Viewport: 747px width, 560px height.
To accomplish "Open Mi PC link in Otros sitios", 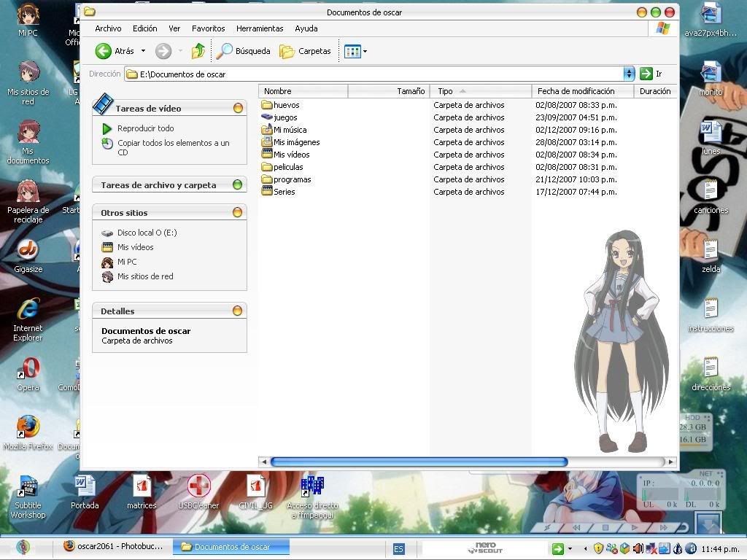I will pyautogui.click(x=127, y=262).
